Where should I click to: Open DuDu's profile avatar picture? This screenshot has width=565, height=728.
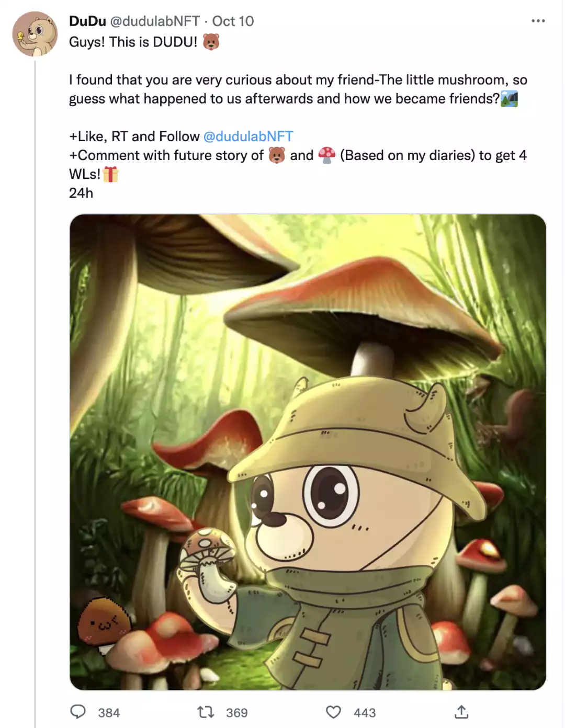[x=35, y=34]
